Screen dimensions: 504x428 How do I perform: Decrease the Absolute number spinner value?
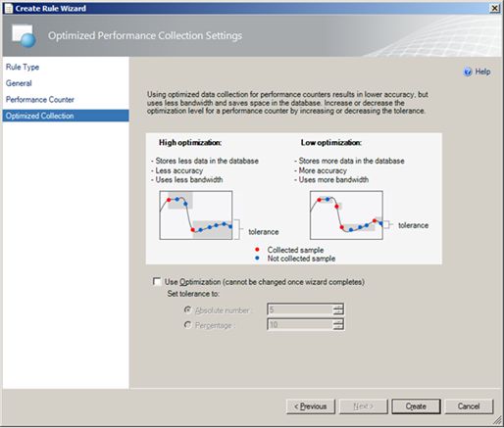point(338,311)
